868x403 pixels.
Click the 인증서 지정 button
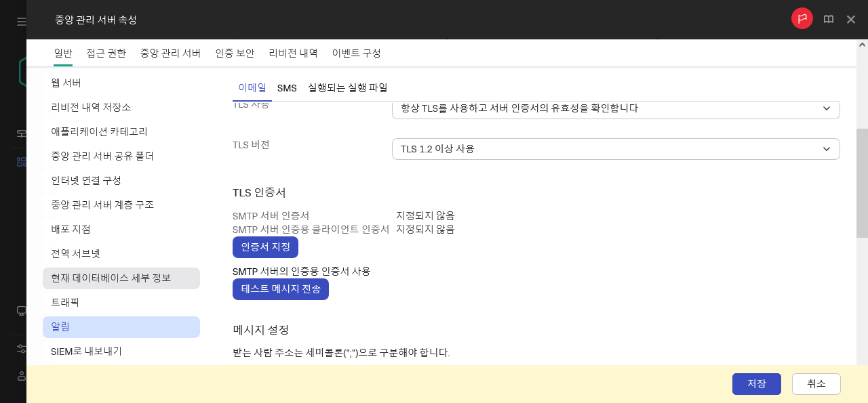click(x=265, y=247)
